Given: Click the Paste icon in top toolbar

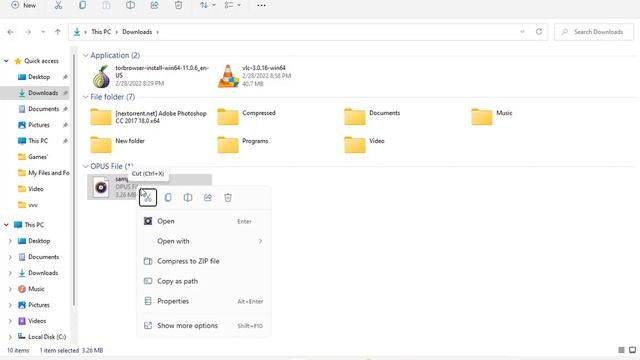Looking at the screenshot, I should (x=106, y=5).
